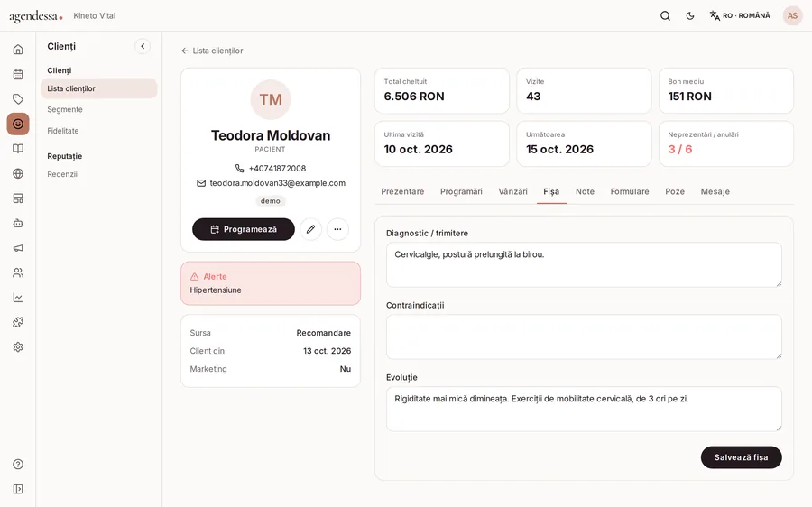Open the price tag icon in sidebar

(18, 99)
